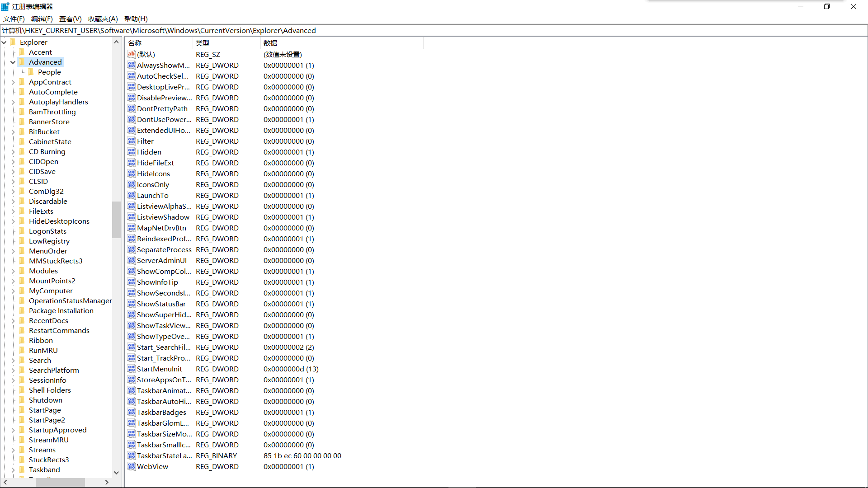The width and height of the screenshot is (868, 488).
Task: Collapse the Advanced key node
Action: click(x=13, y=62)
